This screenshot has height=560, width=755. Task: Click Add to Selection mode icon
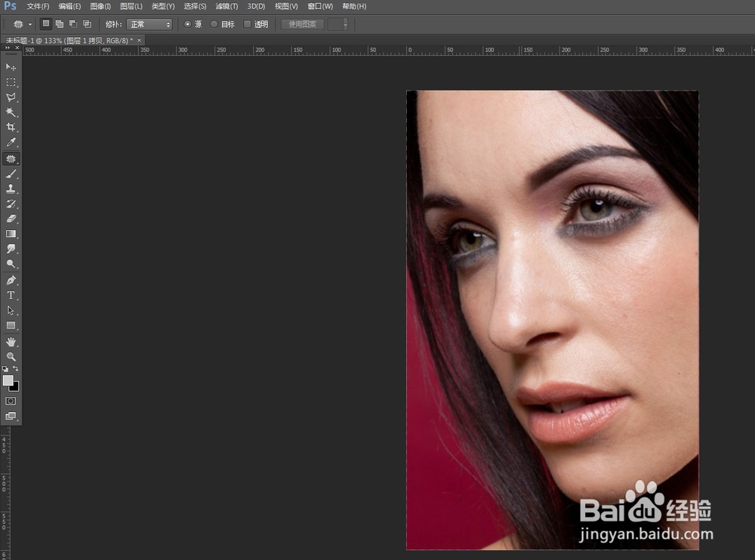tap(60, 23)
